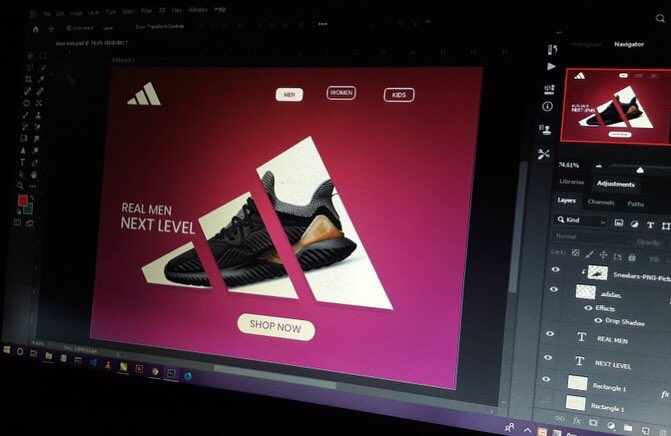Select the Eyedropper tool
The image size is (671, 436).
click(x=41, y=79)
